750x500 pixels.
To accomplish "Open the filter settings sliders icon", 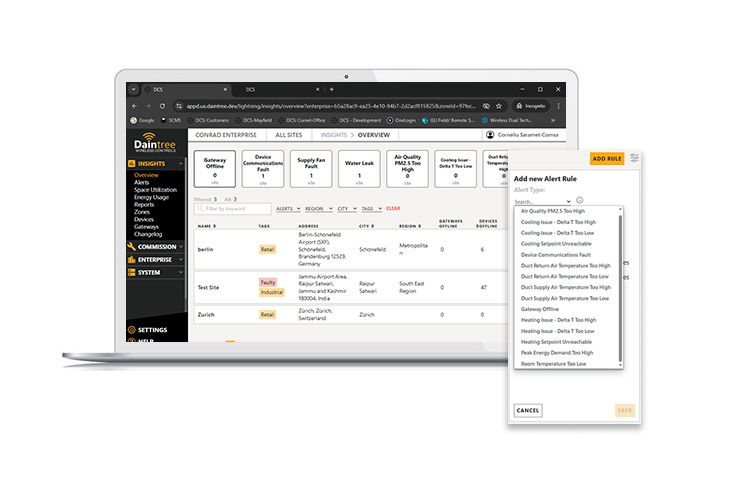I will 634,158.
